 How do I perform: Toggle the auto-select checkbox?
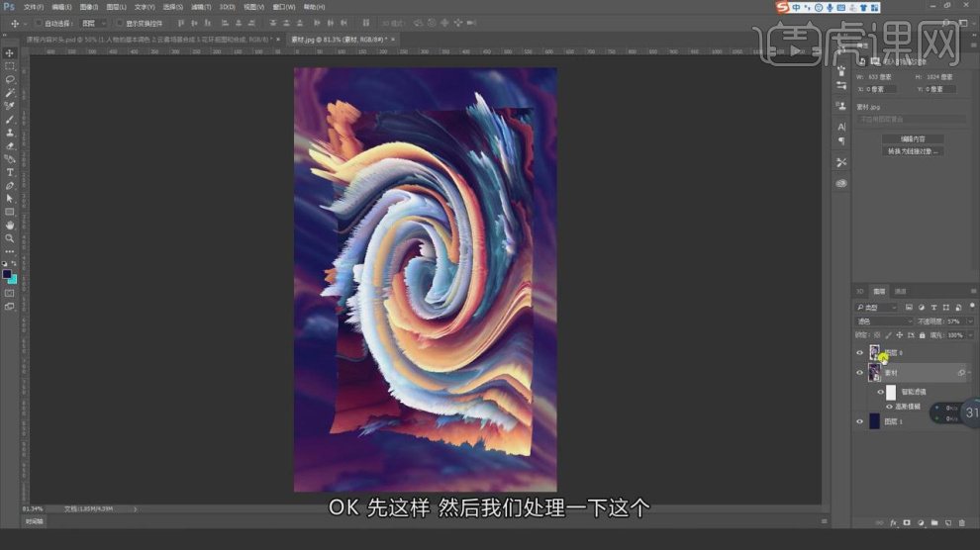point(39,23)
